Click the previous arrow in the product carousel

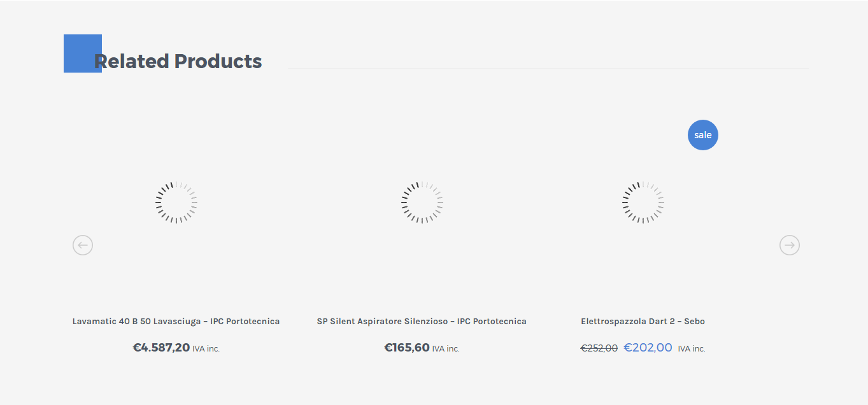(83, 245)
